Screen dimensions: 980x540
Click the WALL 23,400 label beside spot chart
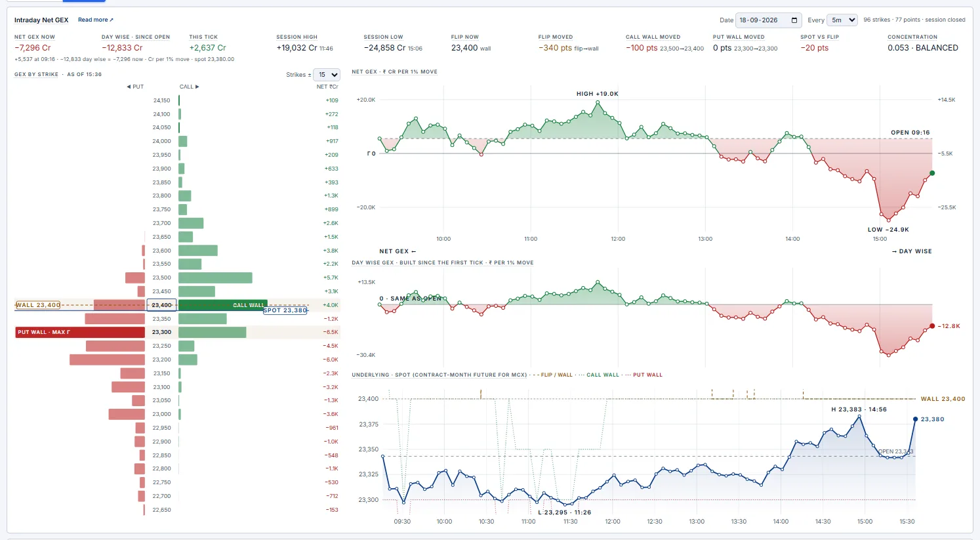coord(943,399)
